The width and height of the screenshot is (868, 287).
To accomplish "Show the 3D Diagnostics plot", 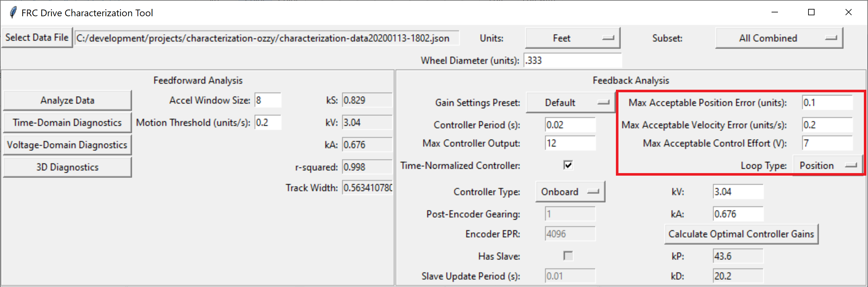I will pos(67,167).
